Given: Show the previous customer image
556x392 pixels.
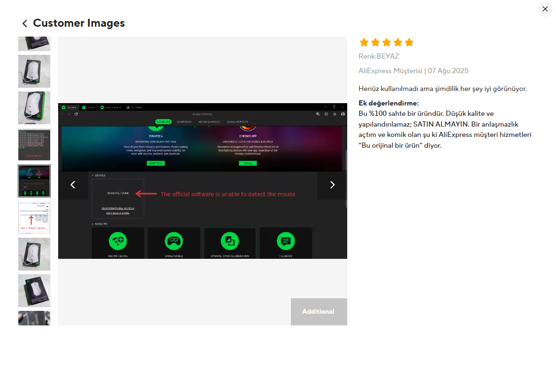Looking at the screenshot, I should 73,185.
